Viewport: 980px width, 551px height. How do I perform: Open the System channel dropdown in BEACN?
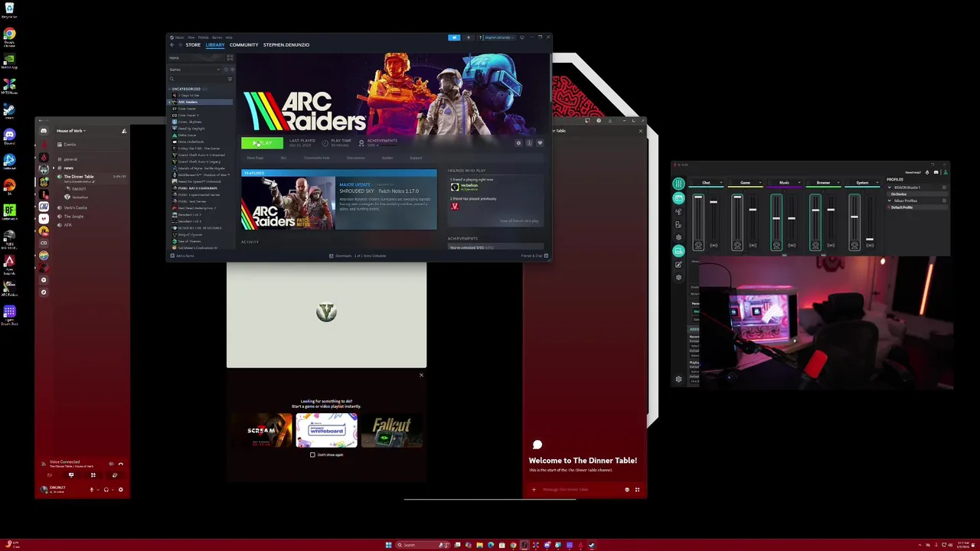pyautogui.click(x=877, y=182)
